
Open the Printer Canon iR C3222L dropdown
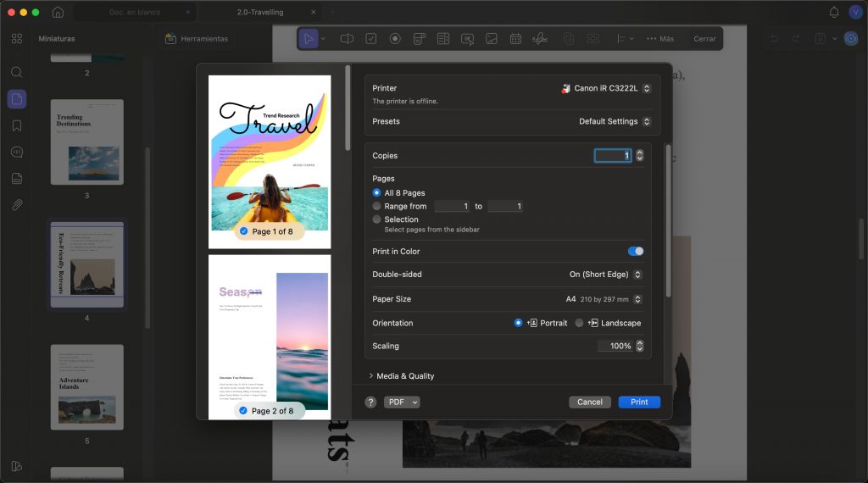[x=605, y=88]
